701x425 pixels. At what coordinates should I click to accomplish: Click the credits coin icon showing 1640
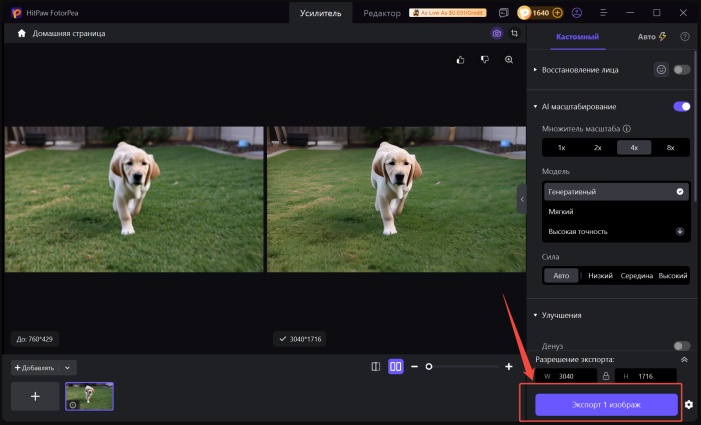point(524,13)
